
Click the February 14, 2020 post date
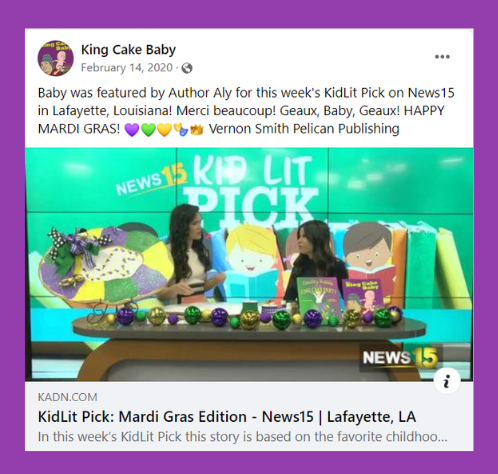[127, 68]
